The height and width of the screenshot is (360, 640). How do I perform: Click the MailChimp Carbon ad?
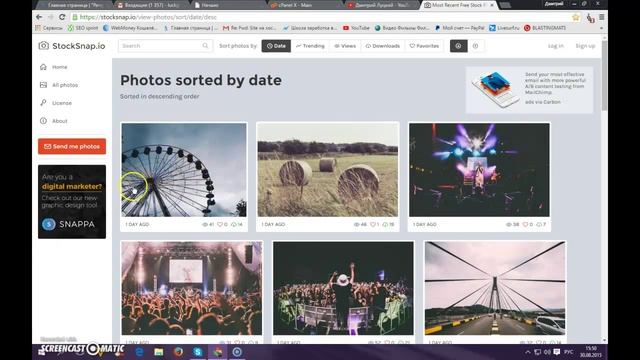[529, 90]
